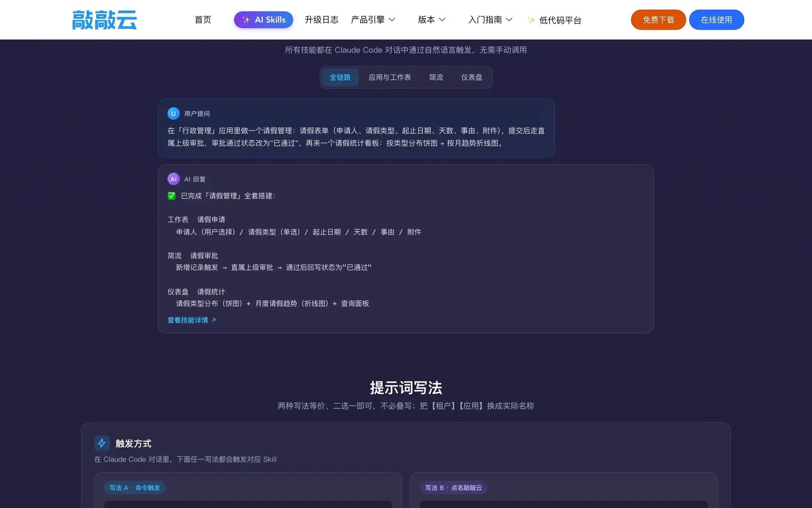Click the 两种写法等价 description line
Viewport: 812px width, 508px height.
coord(406,406)
